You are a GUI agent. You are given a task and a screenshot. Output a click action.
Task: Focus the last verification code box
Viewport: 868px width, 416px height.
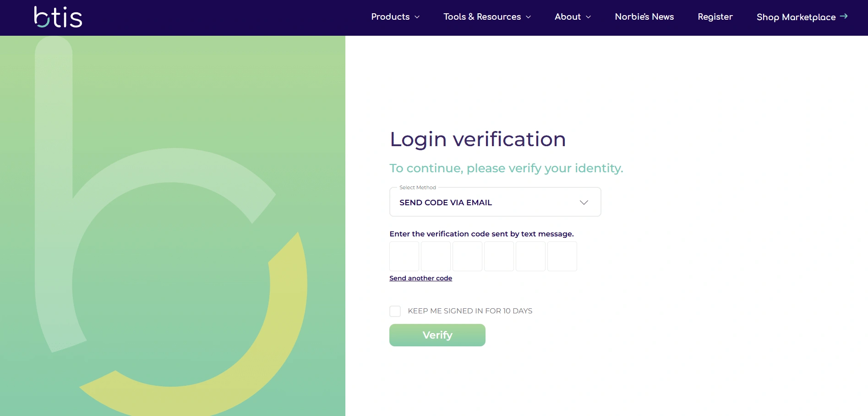coord(562,257)
